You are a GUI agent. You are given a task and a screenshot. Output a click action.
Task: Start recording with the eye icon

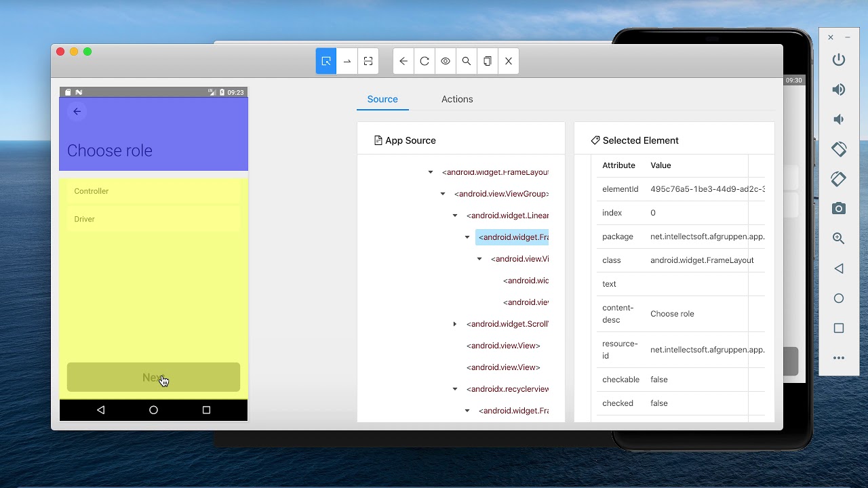tap(446, 61)
